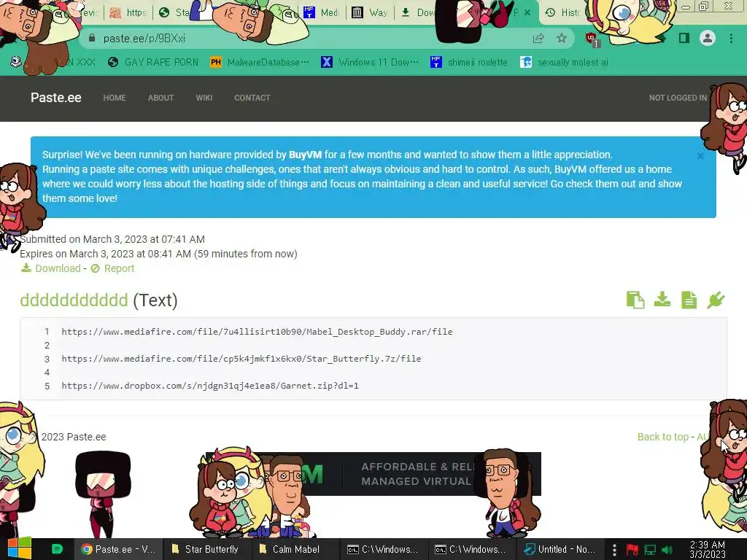
Task: Select the Mabel_Desktop_Buddy.rar mediafire line
Action: [257, 332]
